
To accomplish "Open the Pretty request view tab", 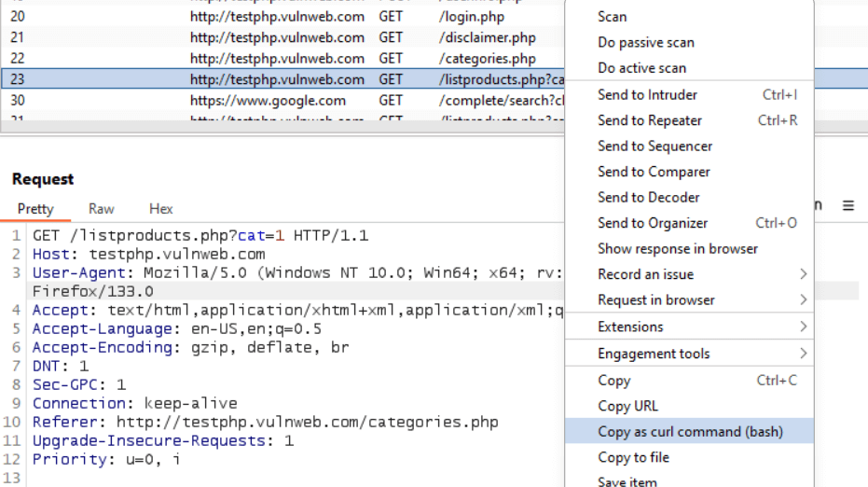I will coord(35,209).
